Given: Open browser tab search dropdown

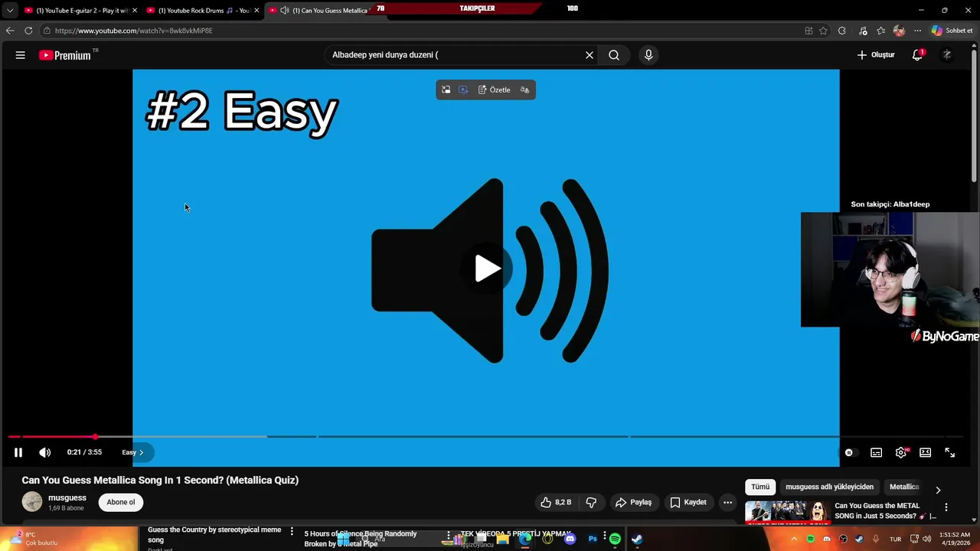Looking at the screenshot, I should [10, 11].
